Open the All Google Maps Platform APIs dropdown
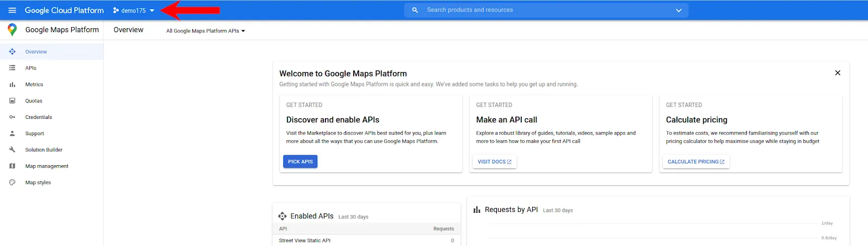This screenshot has height=246, width=868. click(206, 31)
